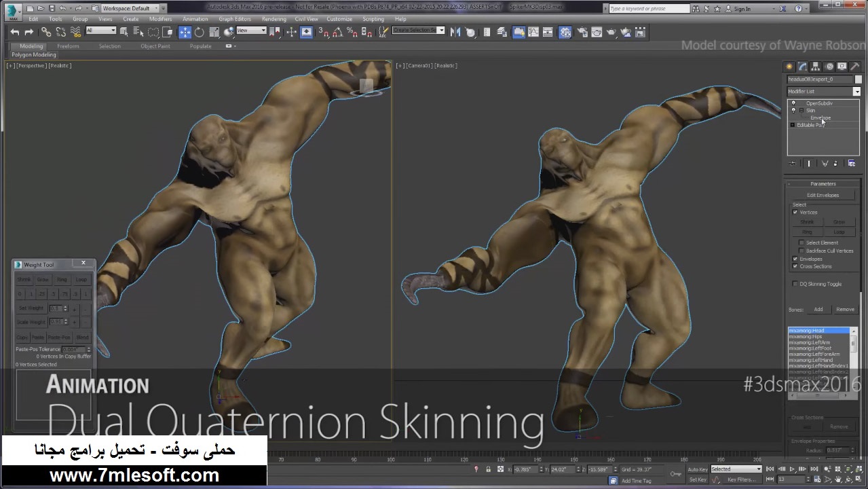Open the Curve Editor from toolbar
868x489 pixels.
click(x=533, y=32)
